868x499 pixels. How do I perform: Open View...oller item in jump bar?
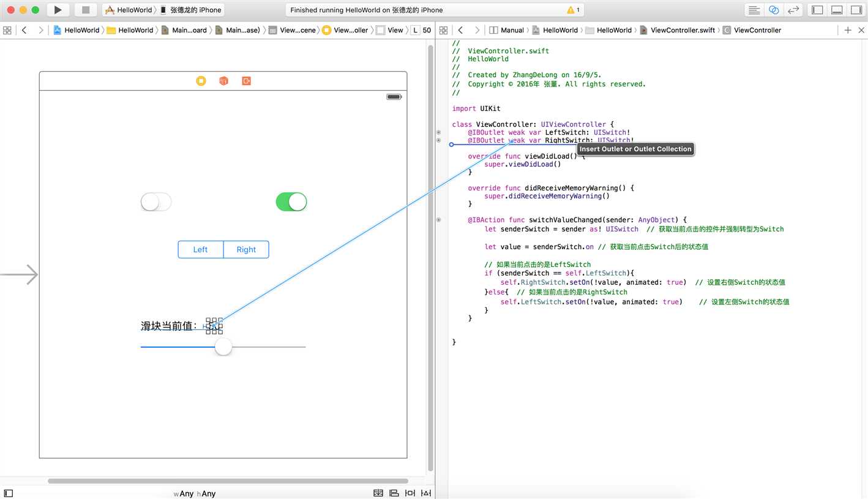[346, 30]
